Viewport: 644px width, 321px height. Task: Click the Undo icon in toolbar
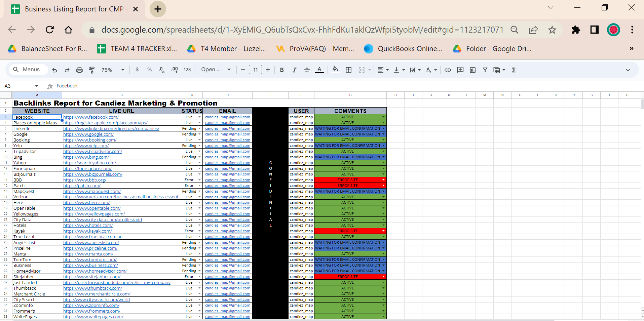[54, 70]
